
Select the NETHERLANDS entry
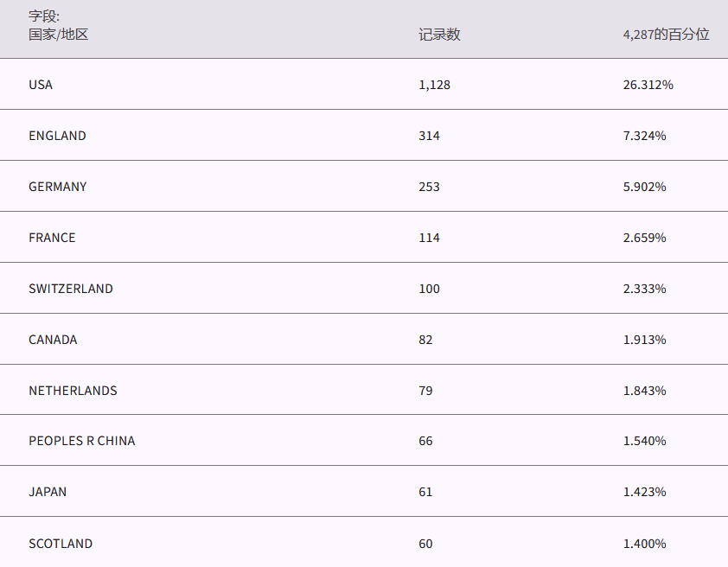[x=73, y=391]
